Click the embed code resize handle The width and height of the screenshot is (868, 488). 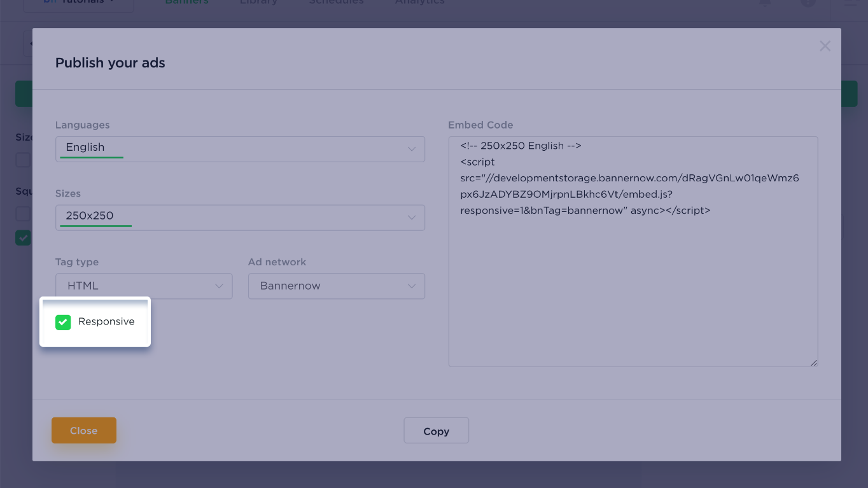click(814, 363)
